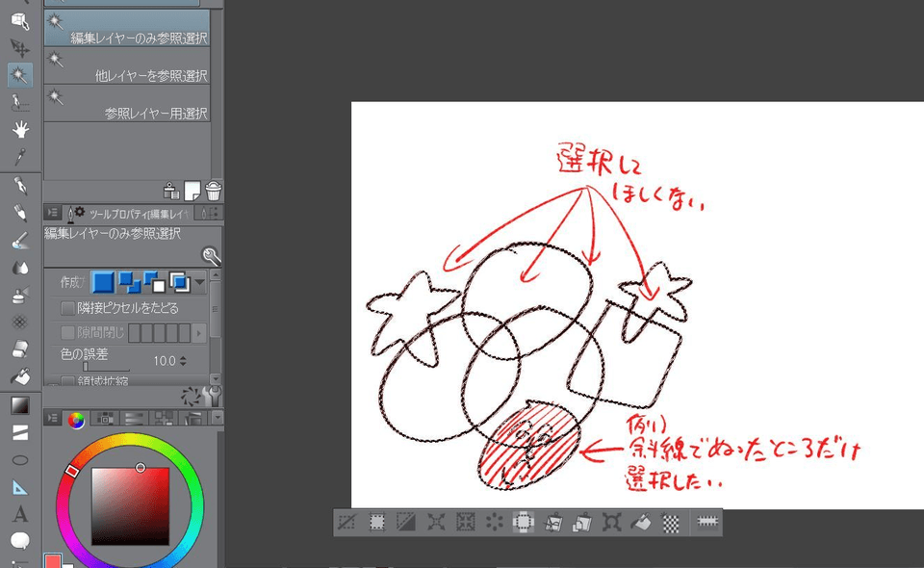Click the 色の誤差 value stepper arrows

(183, 361)
